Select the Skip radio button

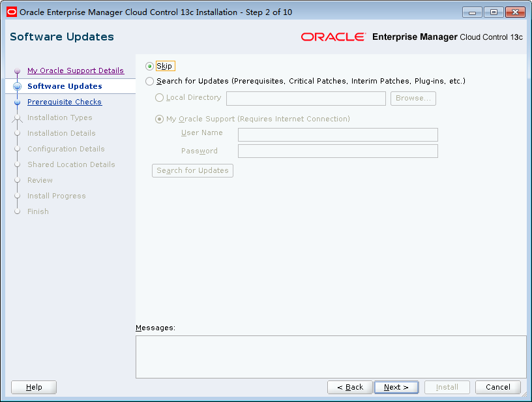[x=151, y=66]
